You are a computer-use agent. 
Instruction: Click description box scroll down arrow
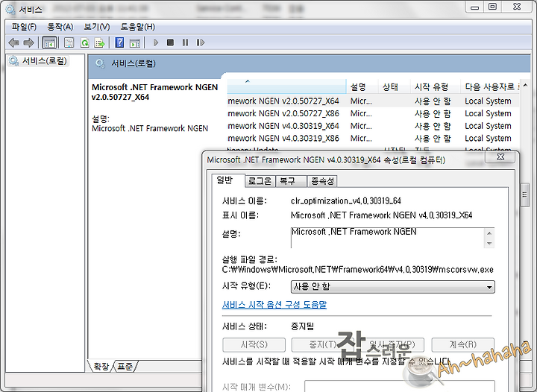pos(489,243)
